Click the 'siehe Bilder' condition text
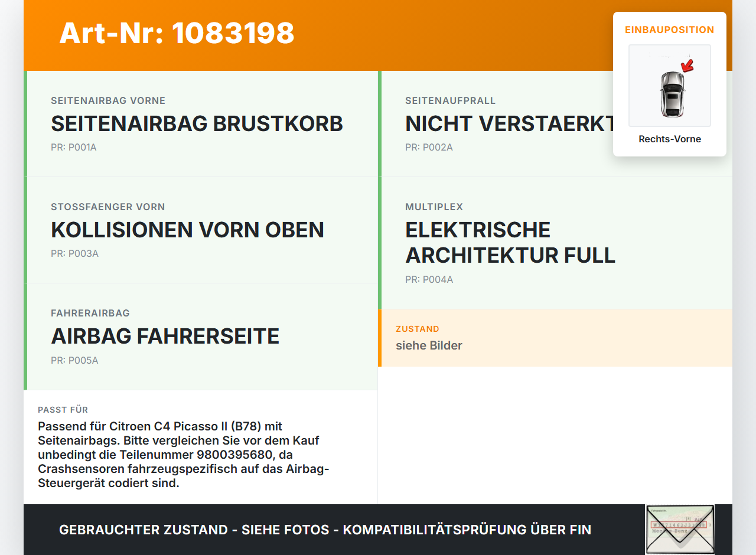The image size is (756, 555). (429, 345)
